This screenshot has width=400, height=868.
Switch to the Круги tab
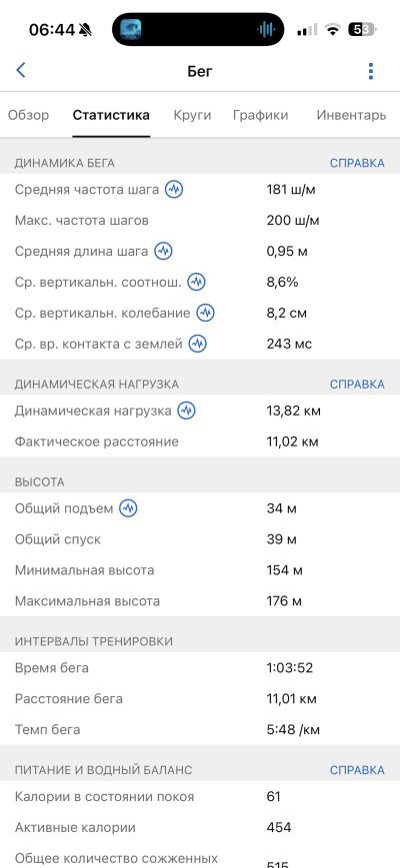coord(192,115)
